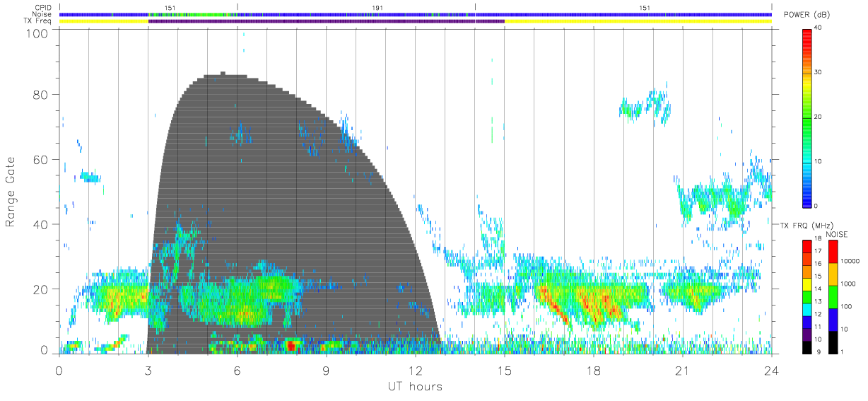Click the blue Noise strip above the plot
This screenshot has width=868, height=401.
point(415,14)
